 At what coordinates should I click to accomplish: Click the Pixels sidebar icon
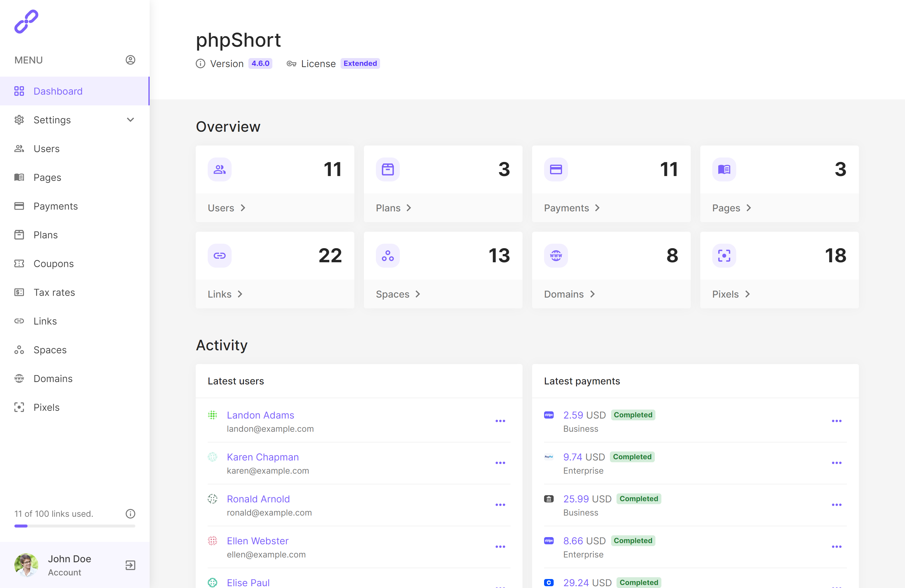point(19,407)
